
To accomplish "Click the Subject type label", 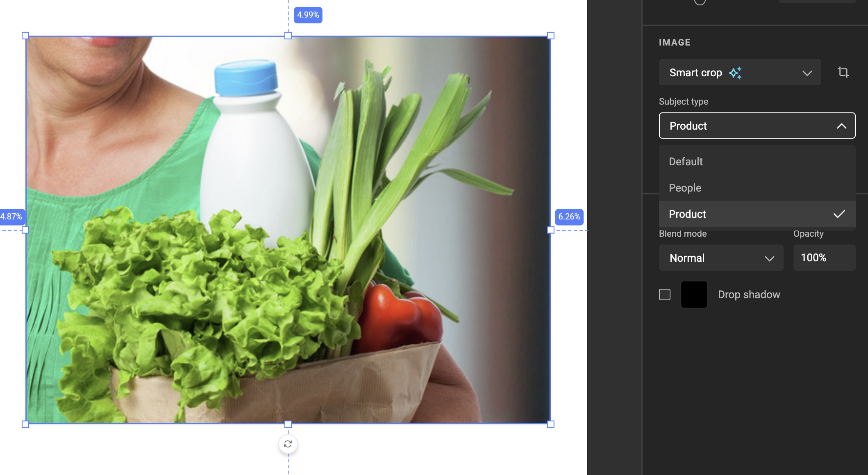I will tap(684, 101).
